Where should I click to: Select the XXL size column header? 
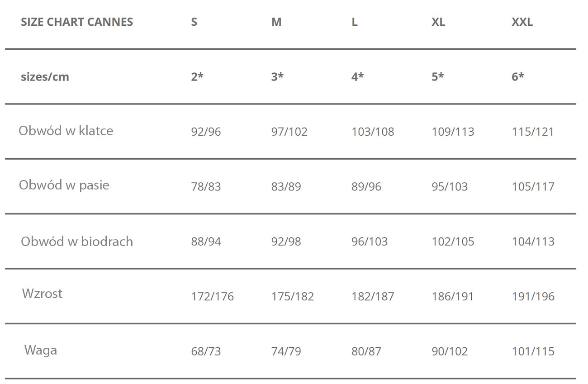(522, 22)
